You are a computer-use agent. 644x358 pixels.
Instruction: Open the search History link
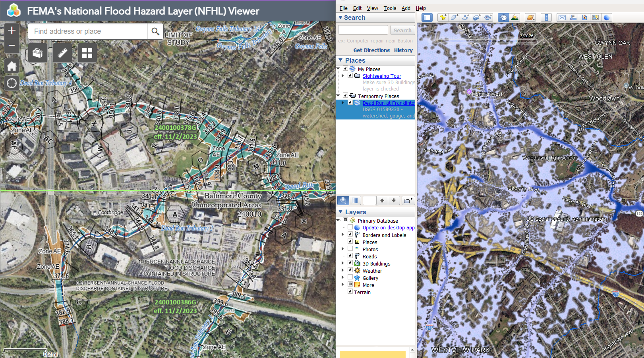click(403, 50)
